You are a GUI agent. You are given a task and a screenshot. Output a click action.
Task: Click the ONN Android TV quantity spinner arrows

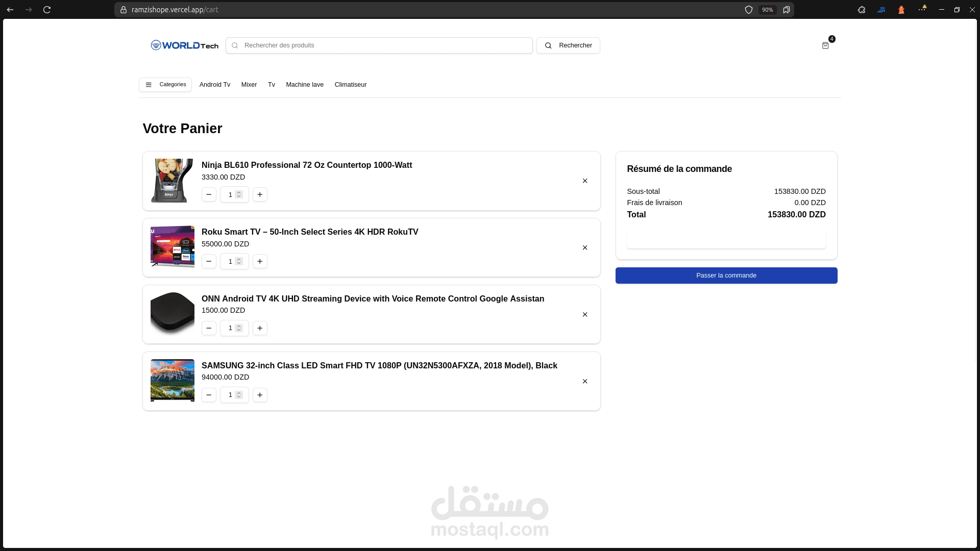coord(239,328)
